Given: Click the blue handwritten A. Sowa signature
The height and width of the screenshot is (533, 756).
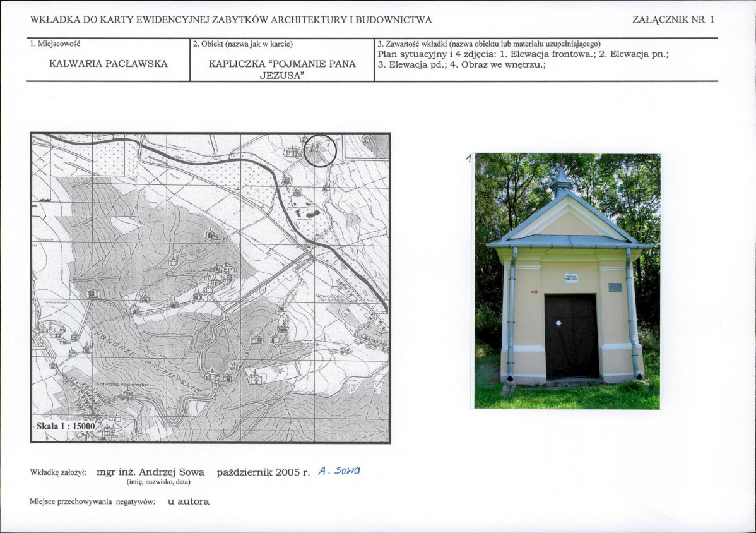Looking at the screenshot, I should (340, 470).
